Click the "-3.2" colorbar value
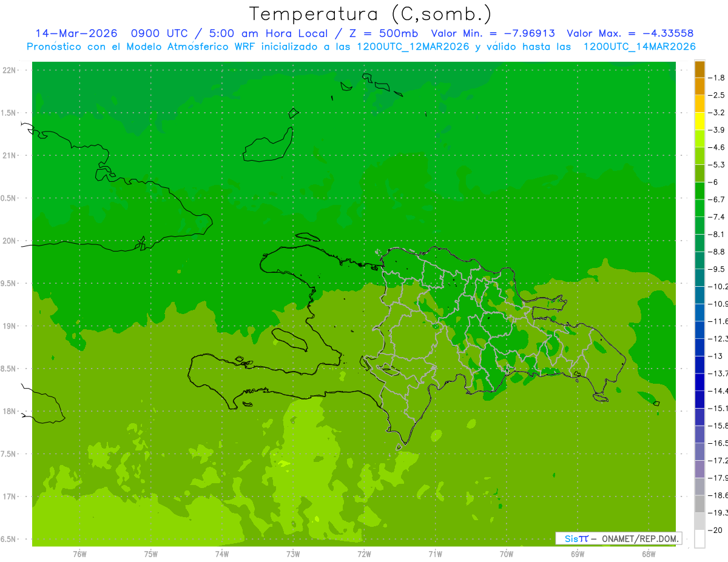The height and width of the screenshot is (562, 728). (717, 113)
